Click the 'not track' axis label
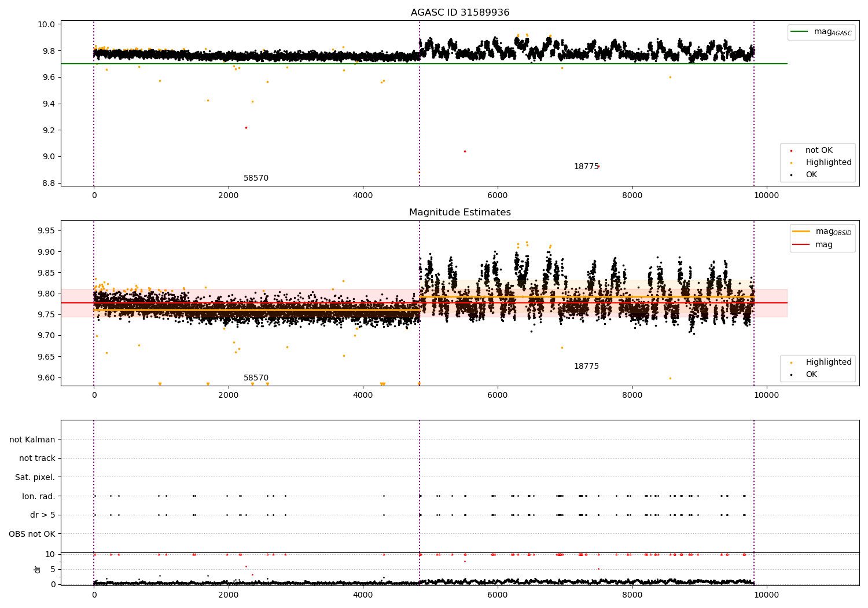868x608 pixels. tap(37, 459)
